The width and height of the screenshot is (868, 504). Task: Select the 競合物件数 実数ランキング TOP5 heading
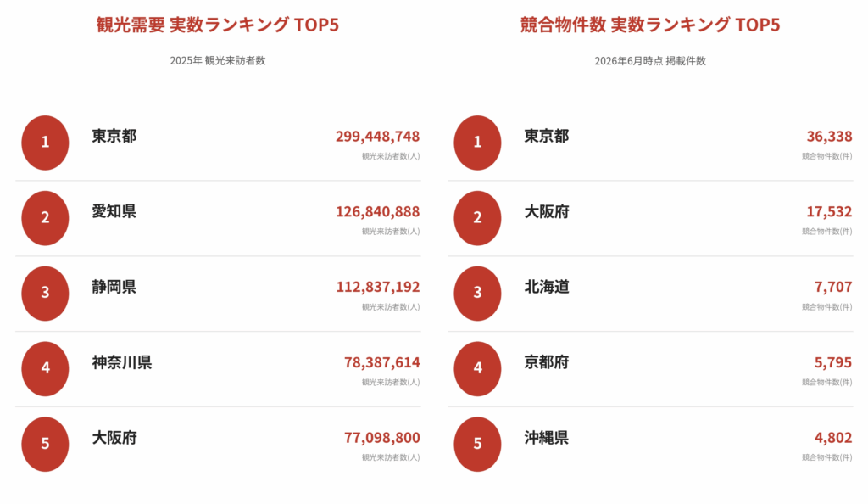(x=650, y=25)
